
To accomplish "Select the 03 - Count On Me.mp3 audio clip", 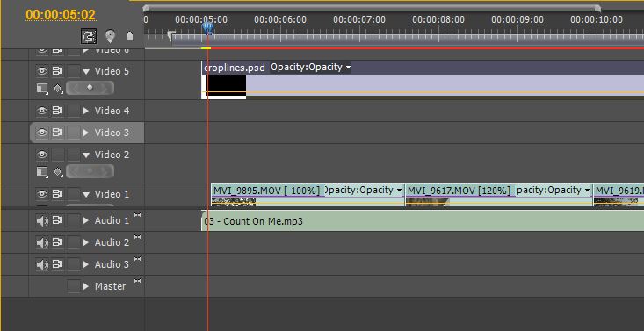I will (423, 221).
